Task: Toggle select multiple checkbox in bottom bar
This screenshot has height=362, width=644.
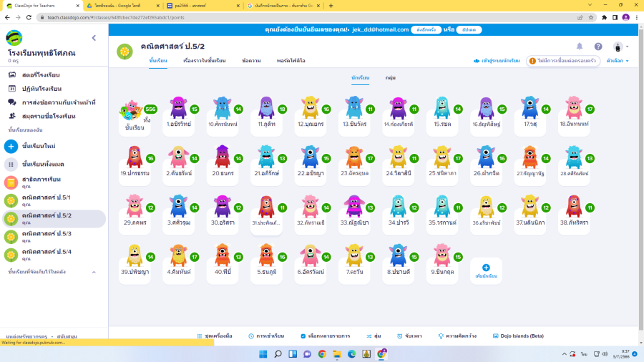Action: [303, 336]
